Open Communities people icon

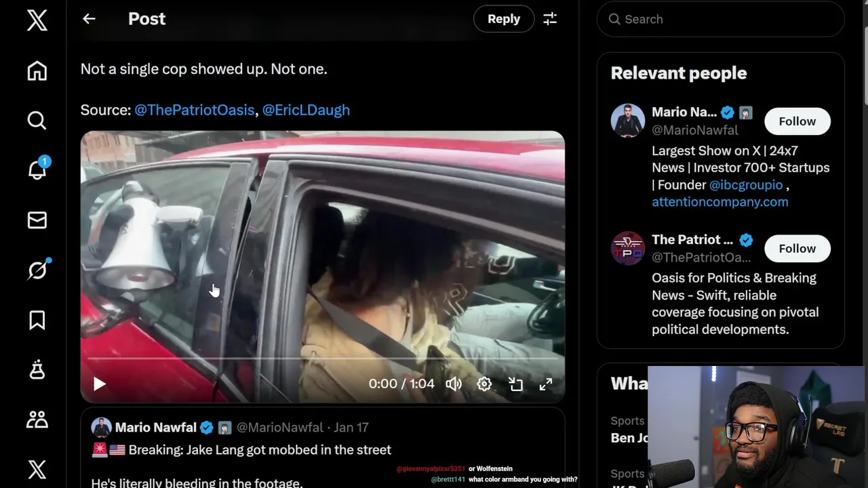[37, 420]
